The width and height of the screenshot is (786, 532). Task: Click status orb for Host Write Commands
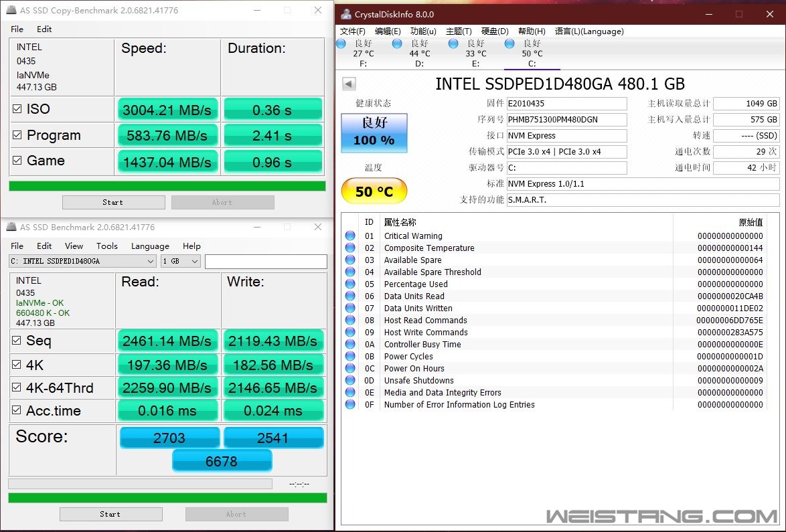point(350,332)
